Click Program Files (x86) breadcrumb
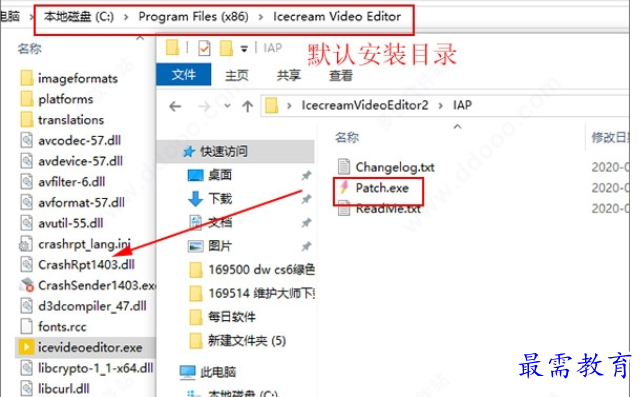The width and height of the screenshot is (640, 397). coord(193,17)
